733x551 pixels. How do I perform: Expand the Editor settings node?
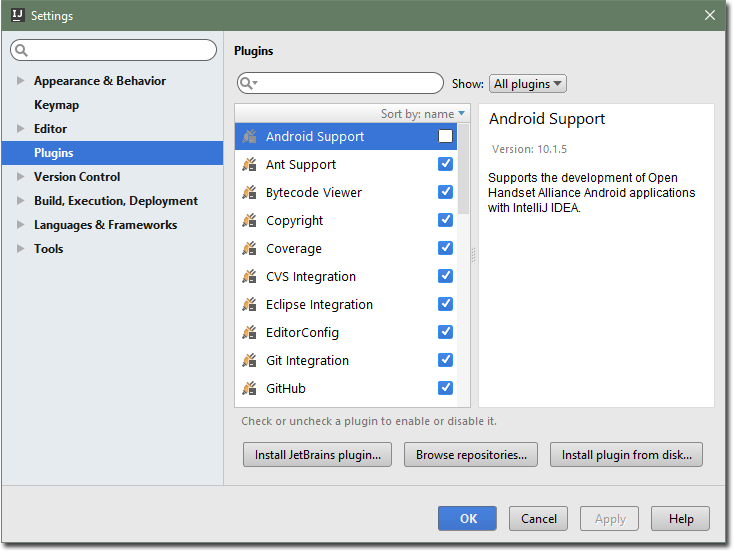point(20,129)
